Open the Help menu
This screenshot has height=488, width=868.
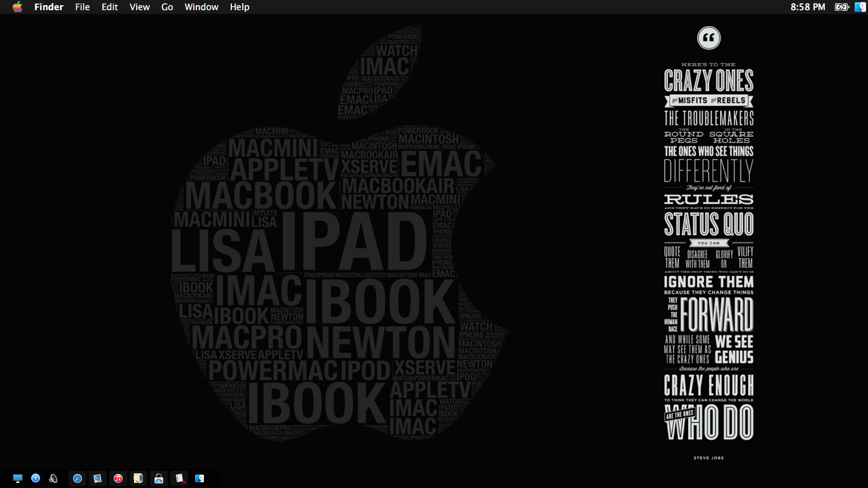pyautogui.click(x=240, y=7)
